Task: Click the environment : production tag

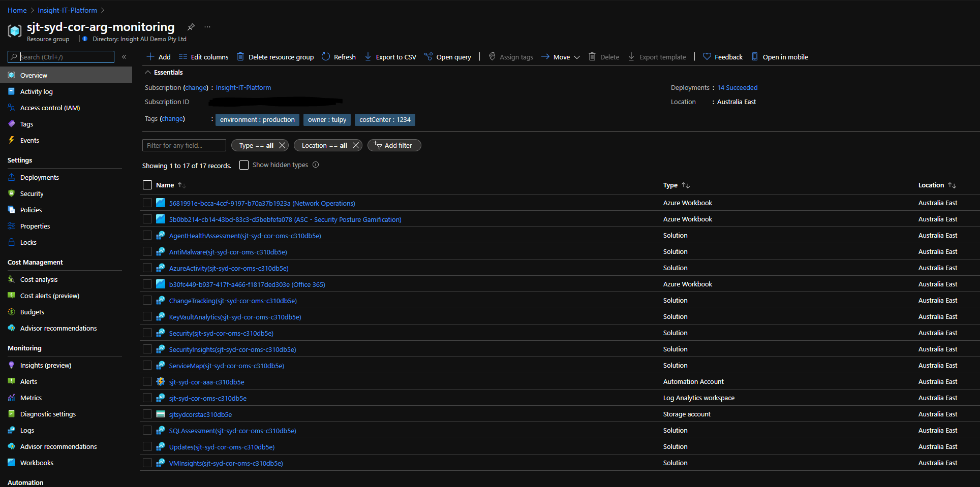Action: pyautogui.click(x=257, y=119)
